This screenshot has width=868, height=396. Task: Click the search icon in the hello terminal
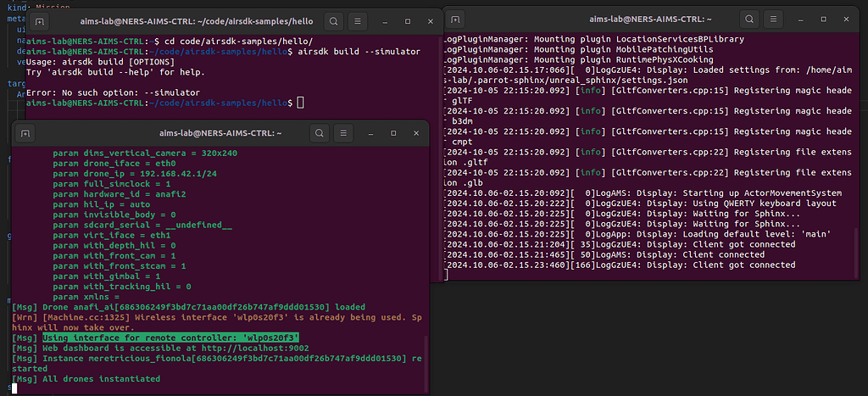334,20
